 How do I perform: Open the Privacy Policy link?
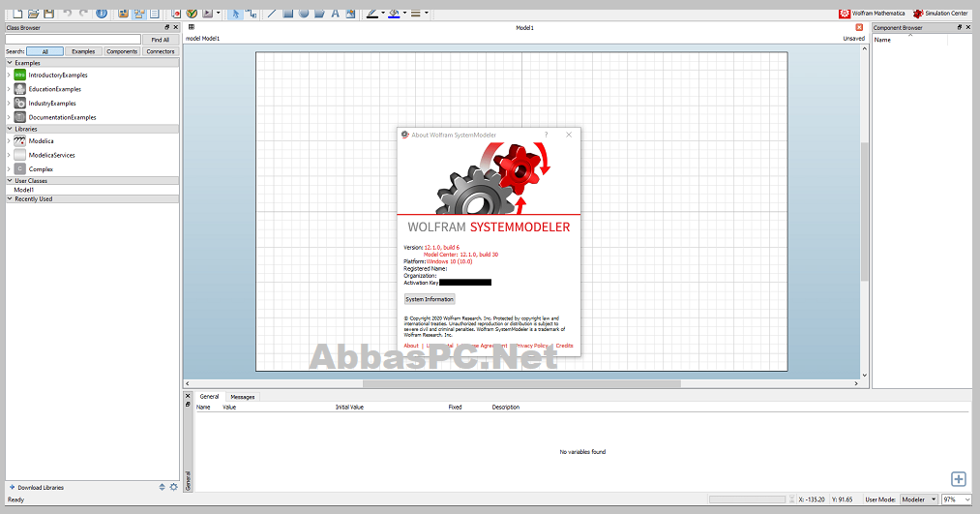(531, 346)
